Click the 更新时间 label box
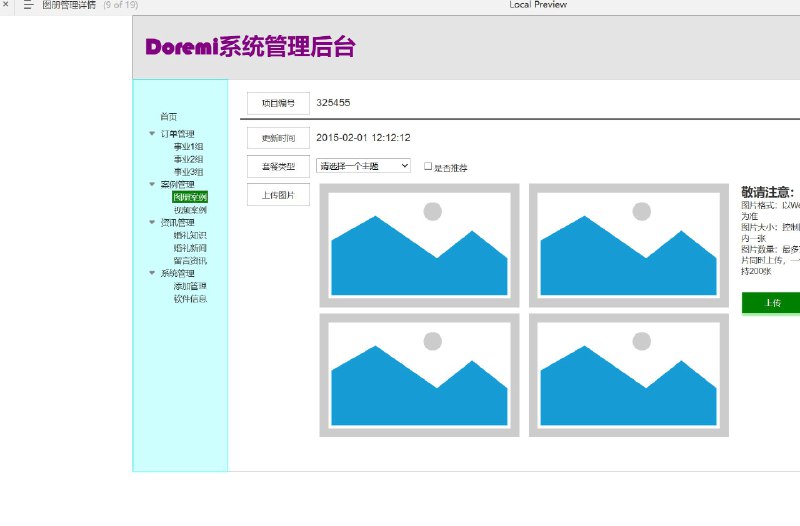The image size is (800, 526). (x=278, y=138)
